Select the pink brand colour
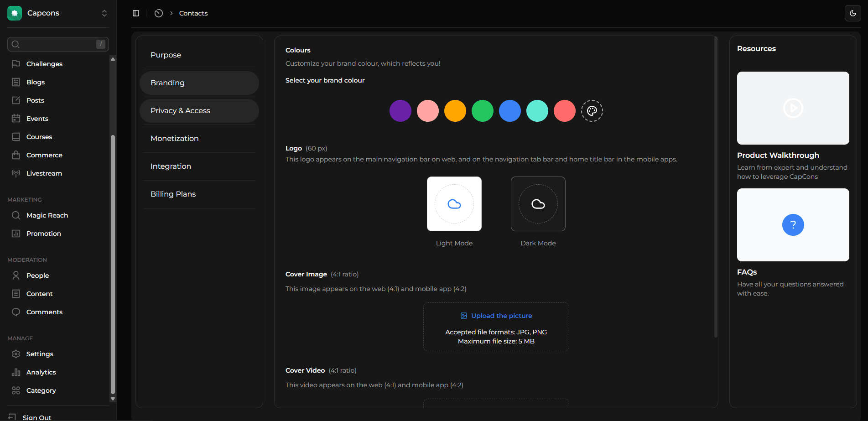868x421 pixels. click(428, 111)
